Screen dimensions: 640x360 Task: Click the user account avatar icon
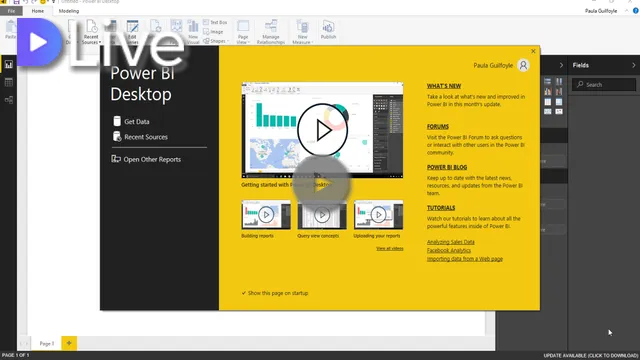click(523, 65)
